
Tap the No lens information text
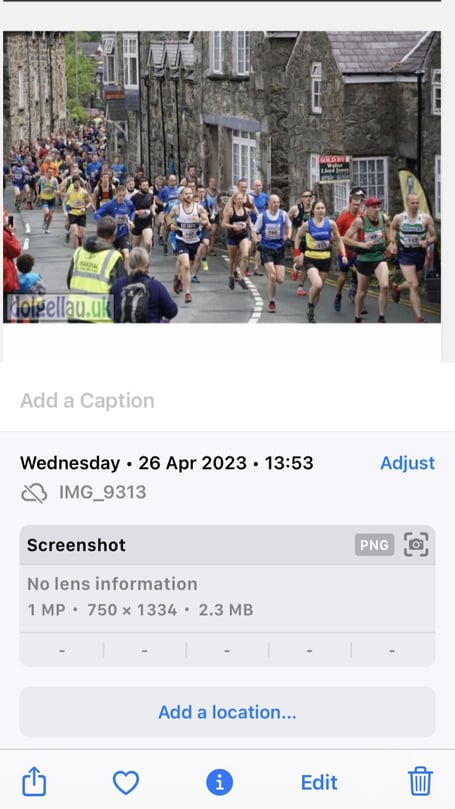point(112,584)
